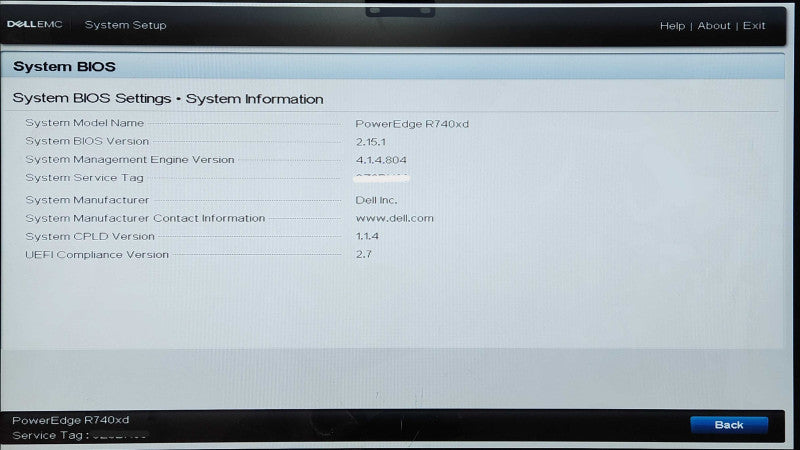
Task: Open the Help link in header
Action: point(672,26)
